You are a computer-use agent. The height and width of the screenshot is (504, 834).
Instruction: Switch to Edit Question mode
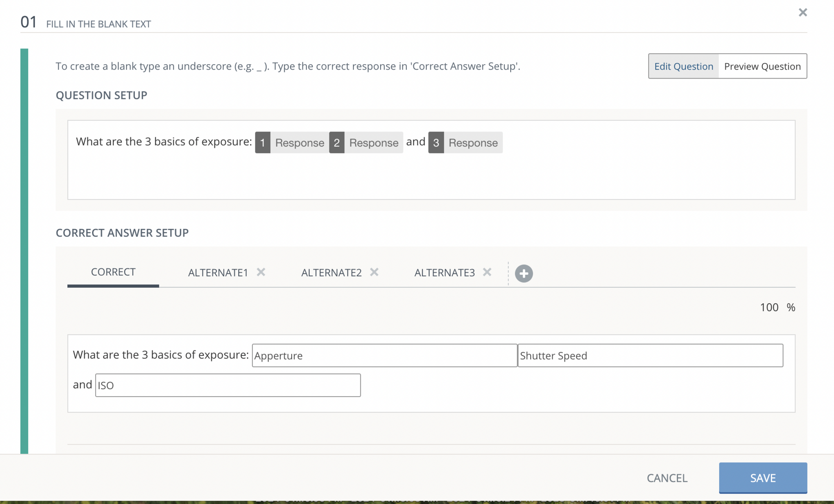click(684, 66)
